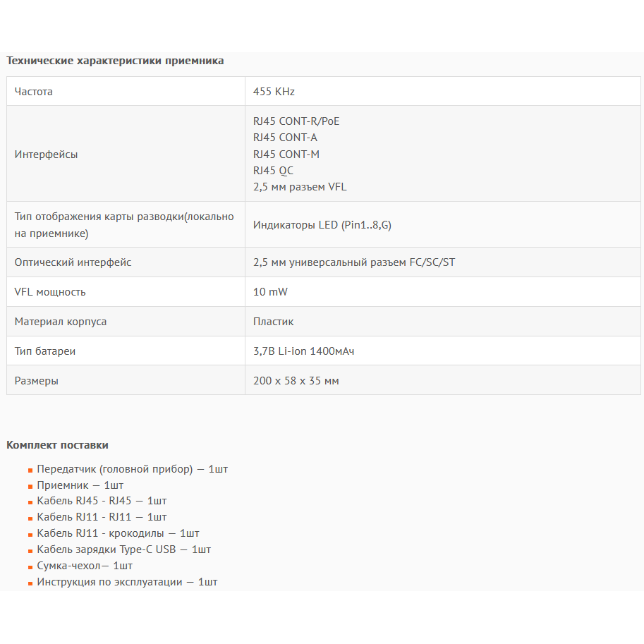Click the bullet next to Сумка-чехол
This screenshot has height=644, width=644.
click(29, 566)
